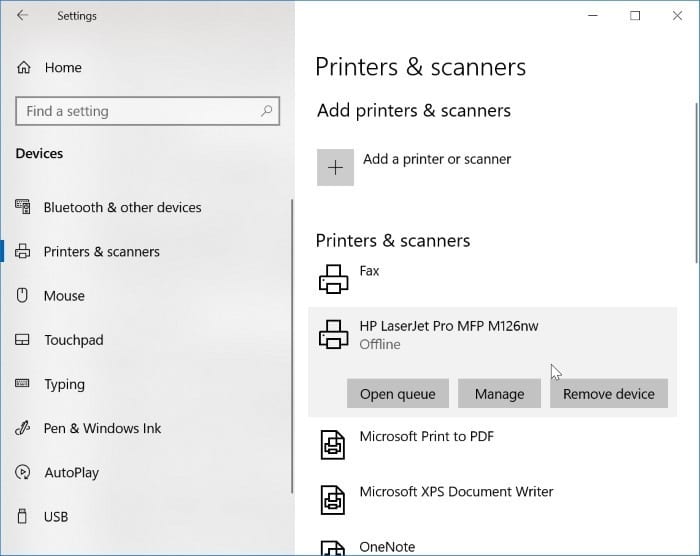Select the Fax device name
The height and width of the screenshot is (556, 700).
[x=369, y=271]
